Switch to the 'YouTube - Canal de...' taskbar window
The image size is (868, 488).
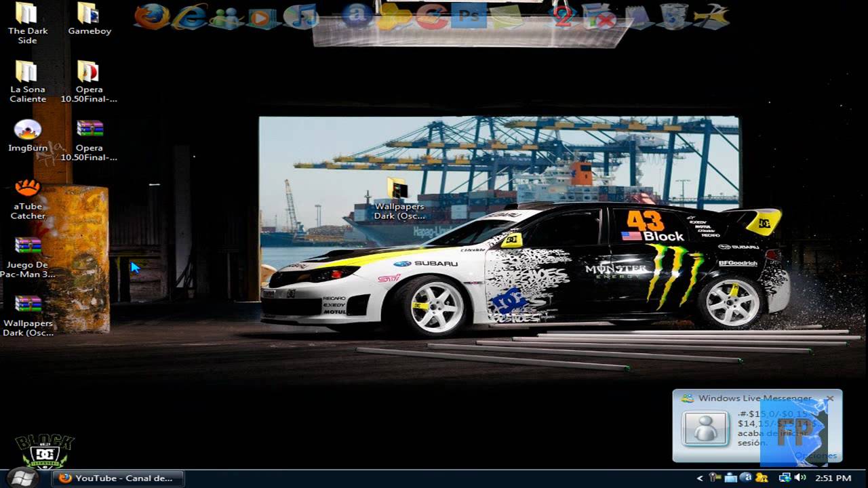click(115, 478)
